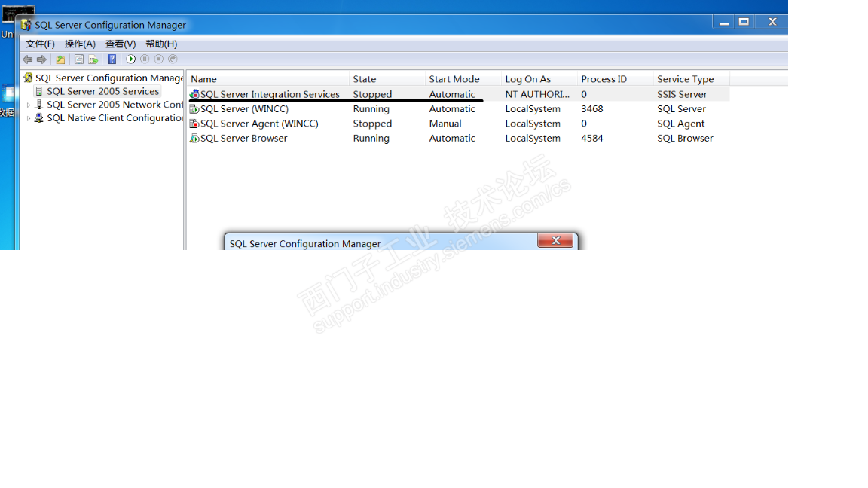Viewport: 868px width, 488px height.
Task: Select SQL Server 2005 Network Configuration item
Action: [x=115, y=105]
